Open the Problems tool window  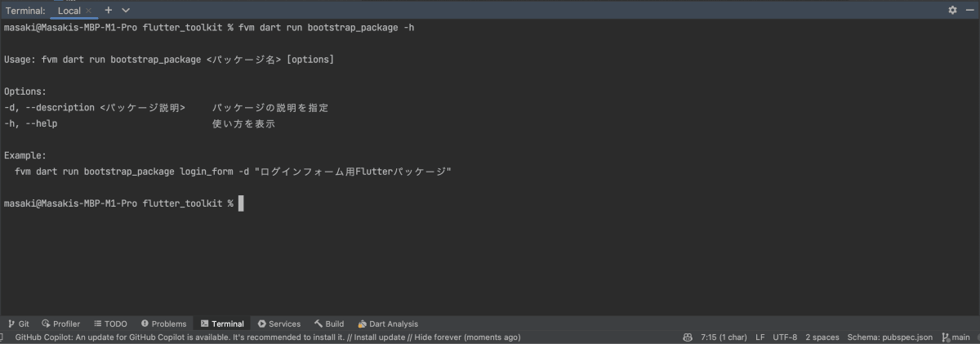(x=163, y=324)
